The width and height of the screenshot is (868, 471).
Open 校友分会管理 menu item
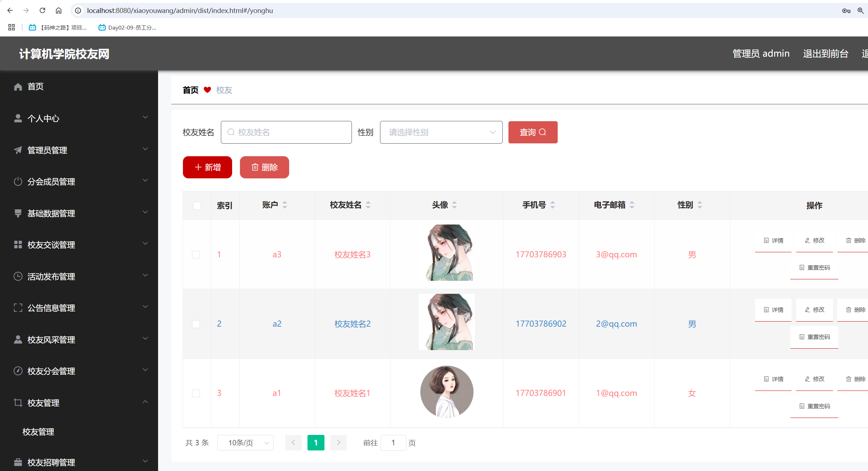[79, 371]
